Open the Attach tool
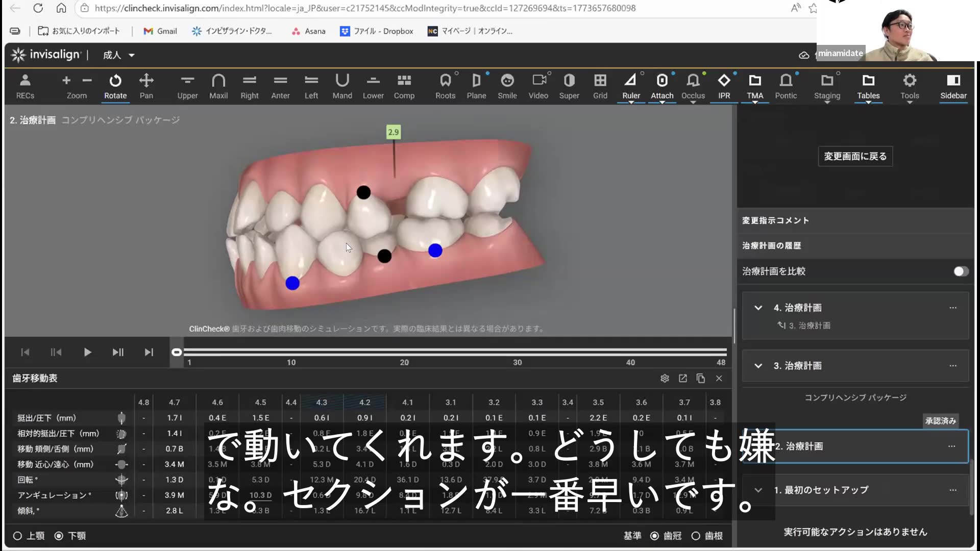This screenshot has height=551, width=980. tap(662, 86)
